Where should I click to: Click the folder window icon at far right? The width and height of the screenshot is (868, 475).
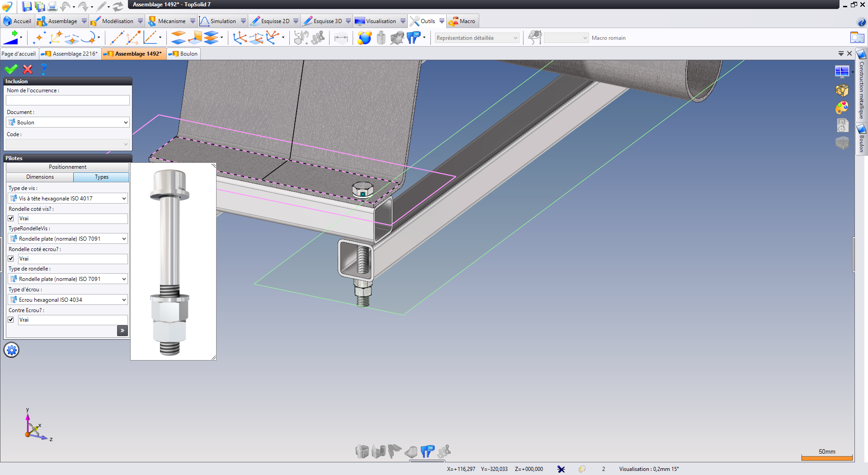click(857, 38)
